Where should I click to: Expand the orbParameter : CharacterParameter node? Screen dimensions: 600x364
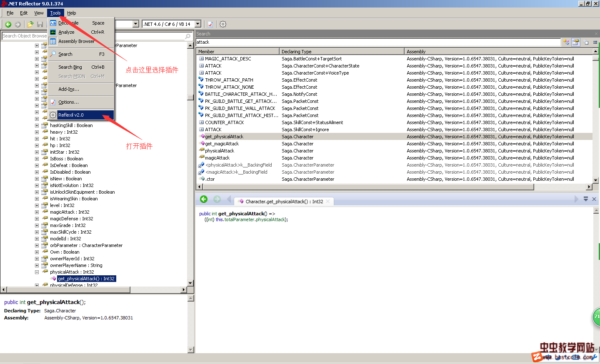point(37,245)
